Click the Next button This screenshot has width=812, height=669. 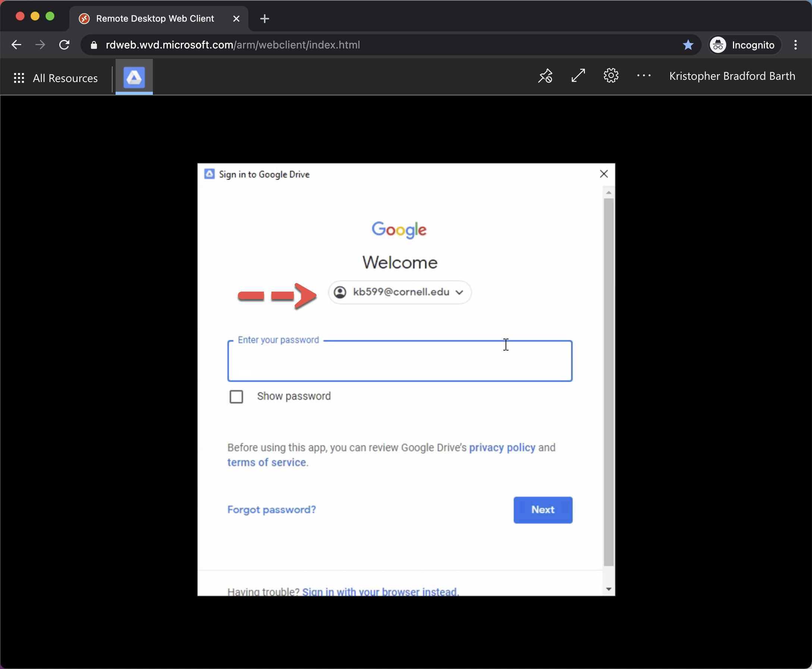(x=543, y=509)
